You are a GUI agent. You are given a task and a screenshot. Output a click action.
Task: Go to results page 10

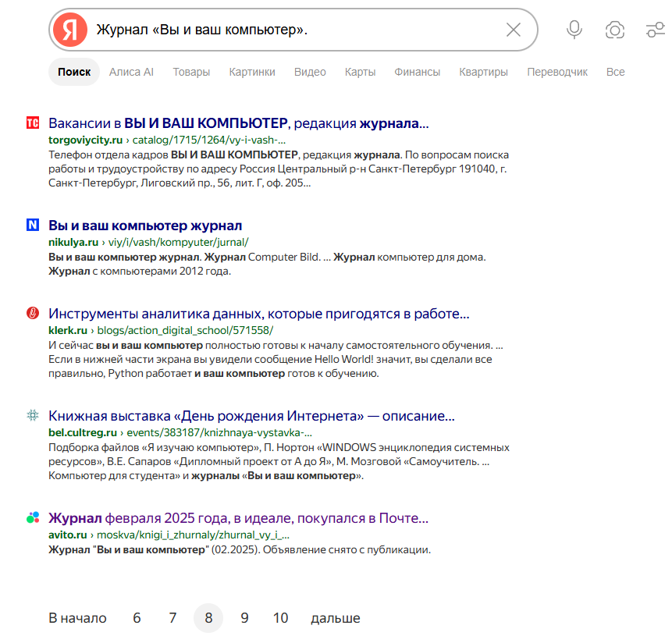(x=281, y=618)
